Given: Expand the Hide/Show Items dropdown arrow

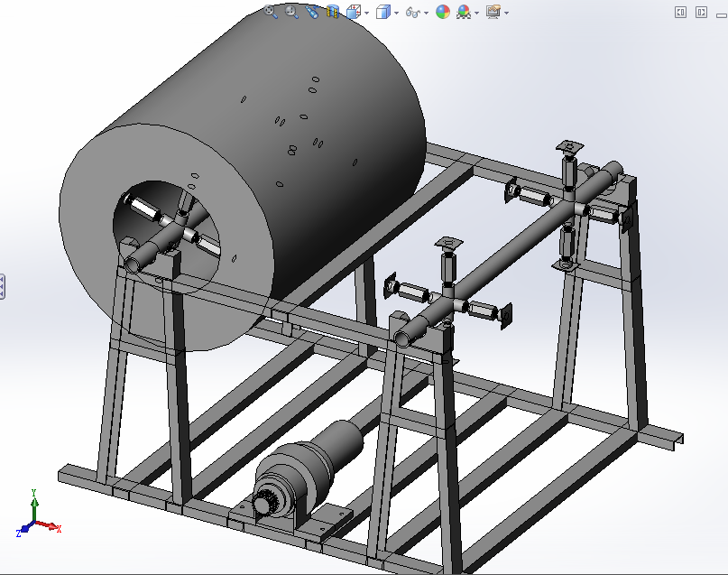Looking at the screenshot, I should pyautogui.click(x=426, y=13).
